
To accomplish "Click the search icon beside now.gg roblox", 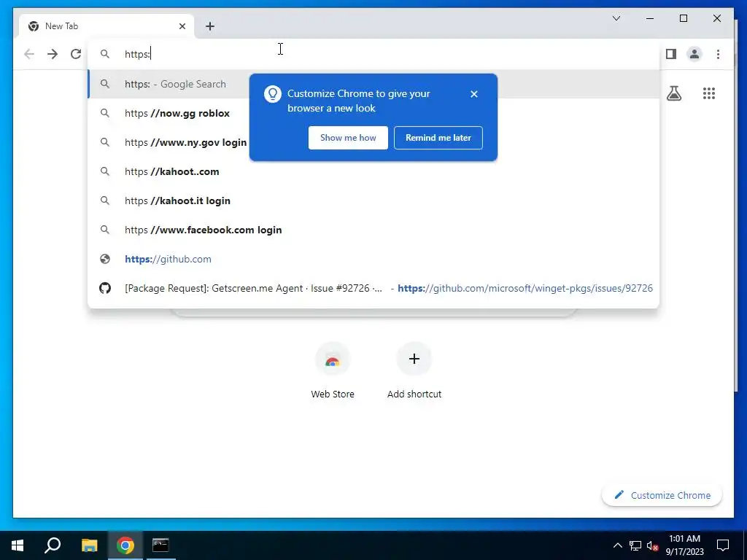I will (105, 113).
